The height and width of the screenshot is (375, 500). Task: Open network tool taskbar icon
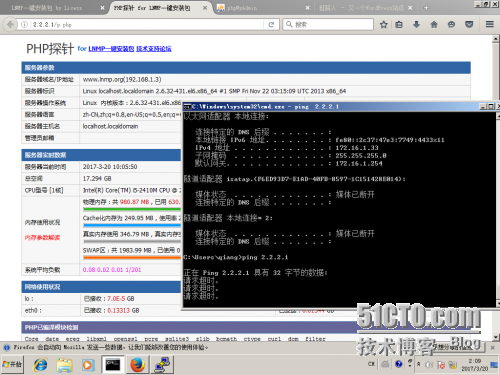pos(162,365)
